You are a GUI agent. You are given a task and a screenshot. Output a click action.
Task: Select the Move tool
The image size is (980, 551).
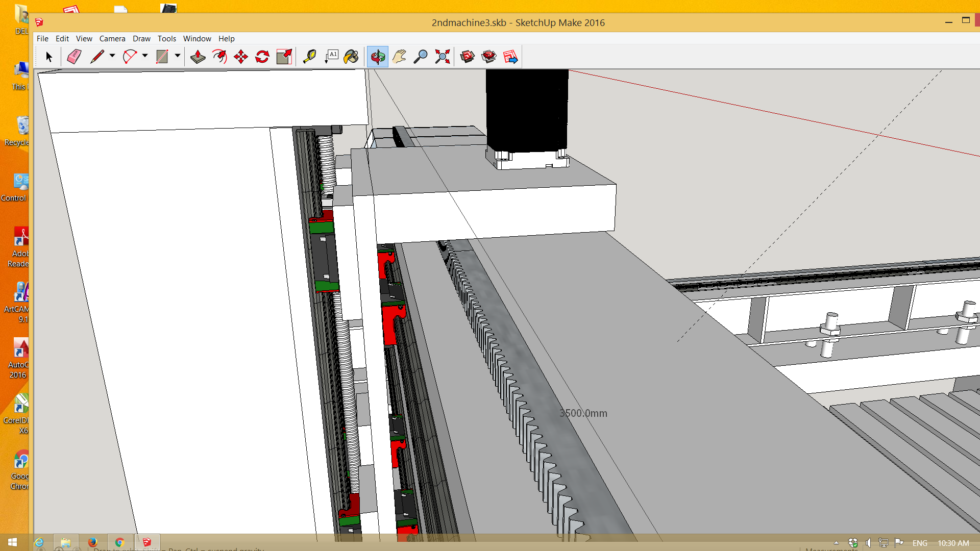tap(241, 57)
